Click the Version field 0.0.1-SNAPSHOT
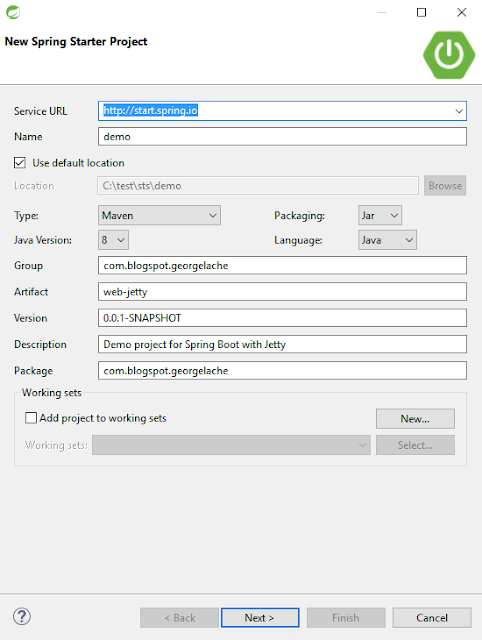Image resolution: width=482 pixels, height=640 pixels. coord(282,318)
